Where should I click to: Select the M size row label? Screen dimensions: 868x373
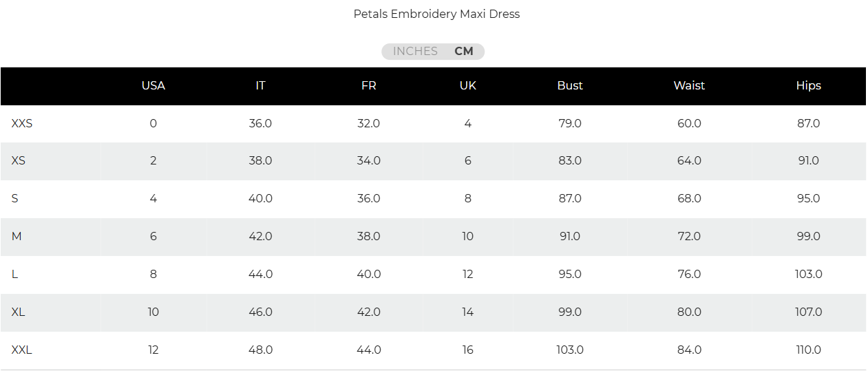click(17, 237)
